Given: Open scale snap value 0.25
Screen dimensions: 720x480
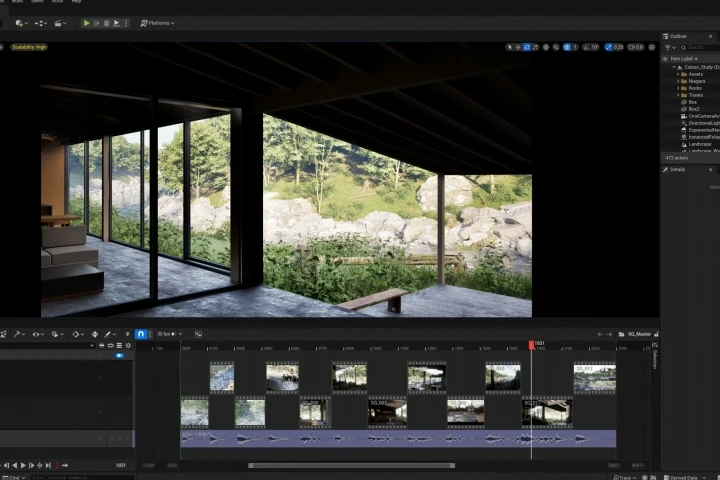Looking at the screenshot, I should (619, 47).
